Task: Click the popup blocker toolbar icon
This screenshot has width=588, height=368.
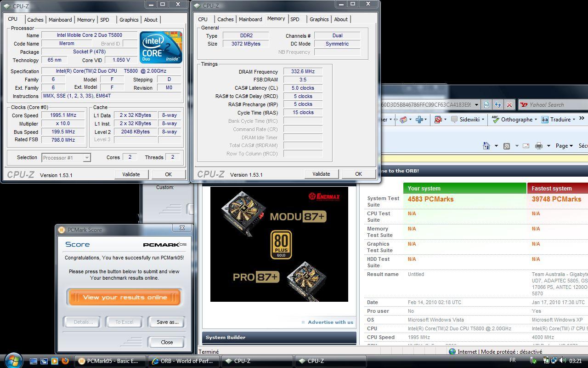Action: tap(438, 120)
